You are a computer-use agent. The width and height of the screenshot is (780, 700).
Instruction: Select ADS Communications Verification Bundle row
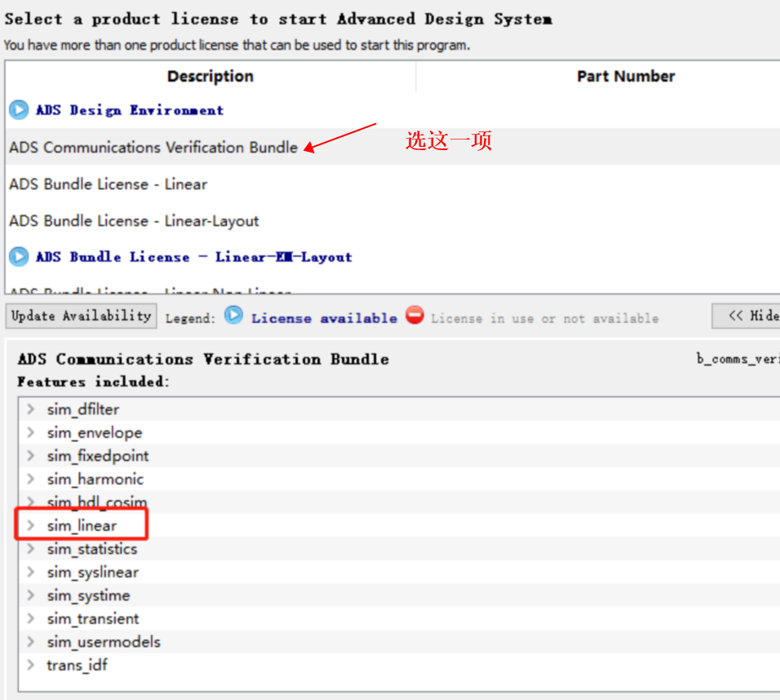coord(392,147)
